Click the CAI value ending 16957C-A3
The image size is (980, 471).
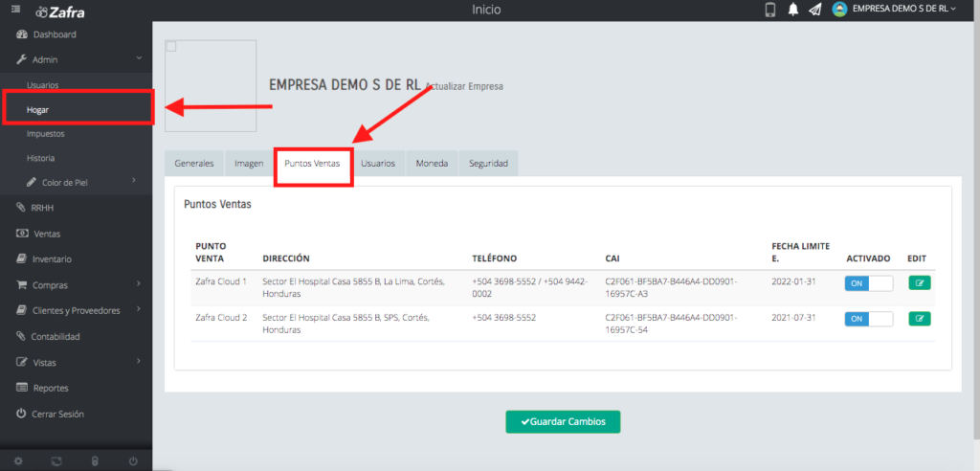coord(671,287)
